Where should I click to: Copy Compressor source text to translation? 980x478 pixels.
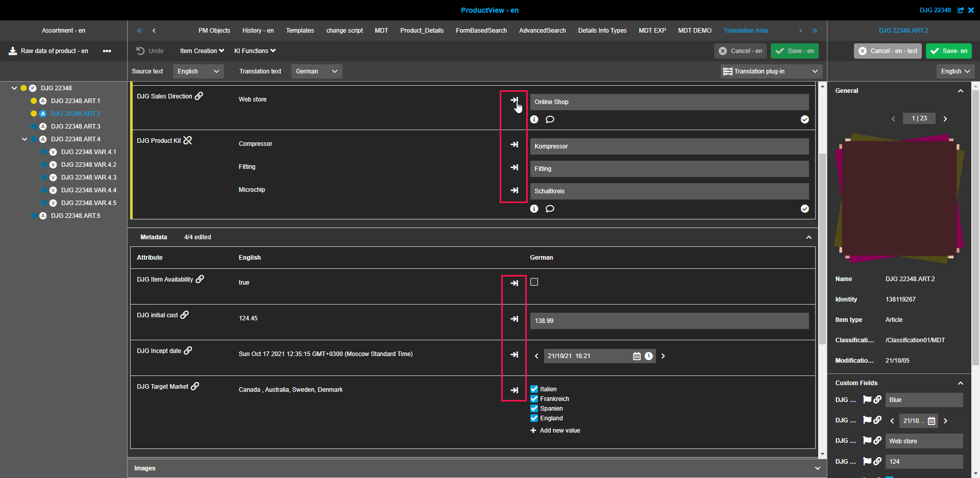pos(514,144)
